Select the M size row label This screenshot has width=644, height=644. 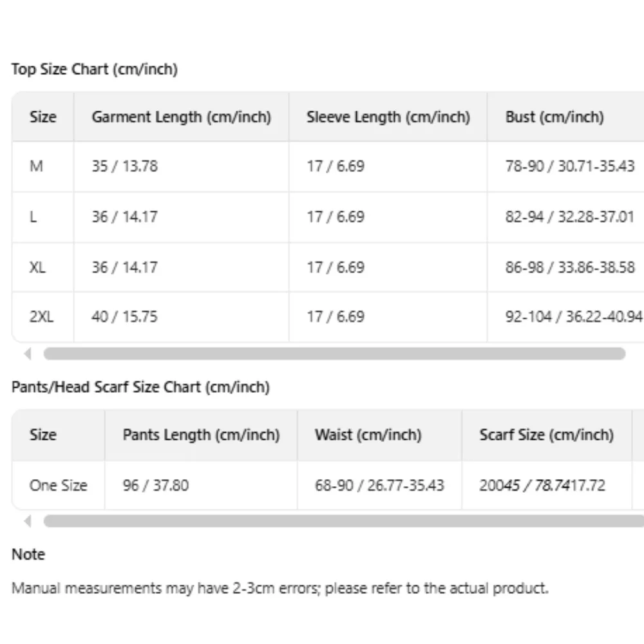37,166
